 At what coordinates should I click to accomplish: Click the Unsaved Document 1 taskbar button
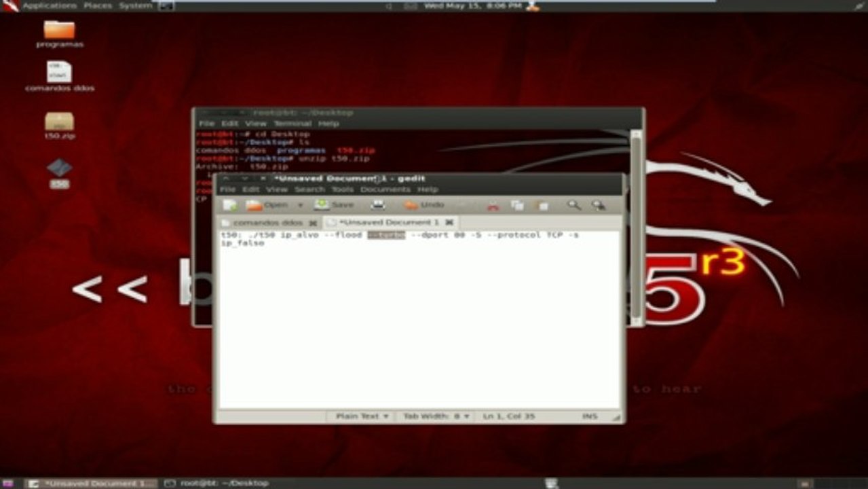pyautogui.click(x=91, y=483)
